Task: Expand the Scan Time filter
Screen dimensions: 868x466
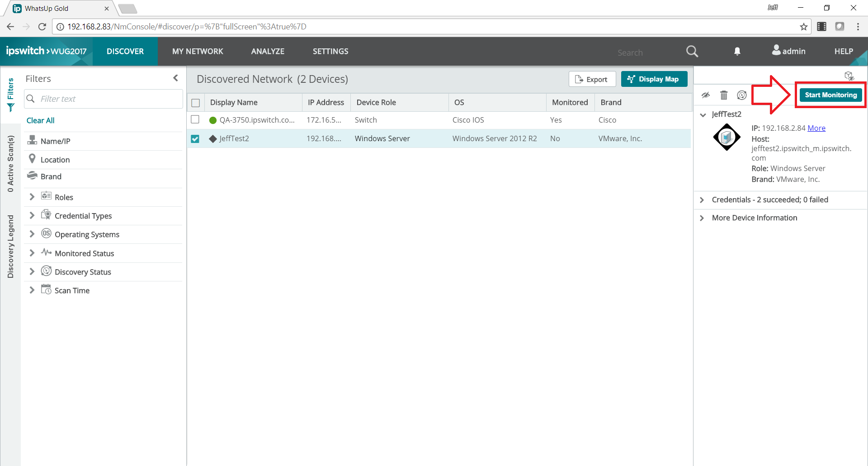Action: click(x=32, y=290)
